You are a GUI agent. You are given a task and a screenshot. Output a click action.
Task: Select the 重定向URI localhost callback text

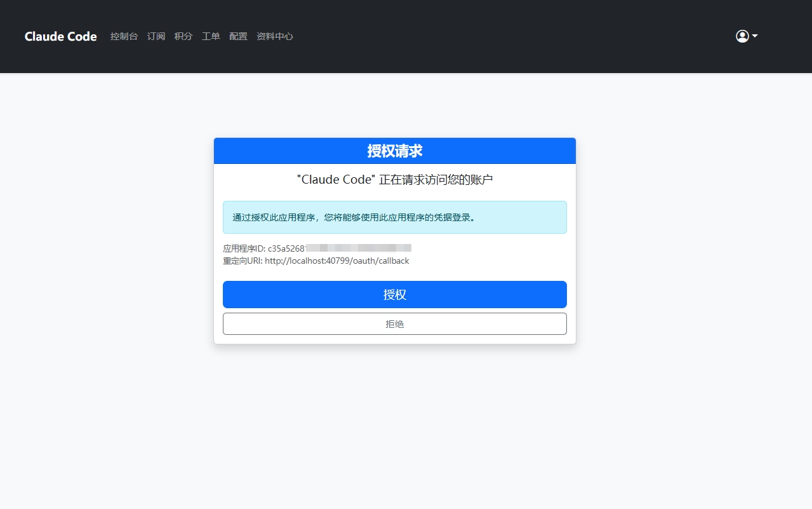click(x=316, y=261)
